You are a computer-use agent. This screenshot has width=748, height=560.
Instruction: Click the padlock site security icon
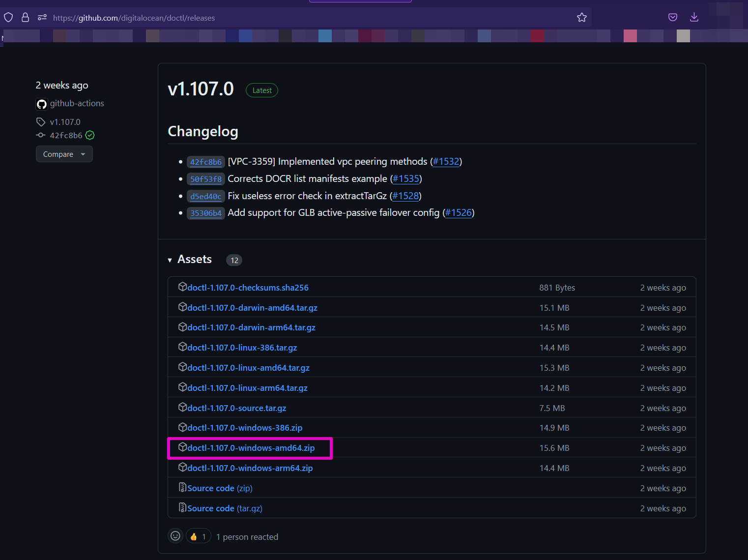(25, 18)
